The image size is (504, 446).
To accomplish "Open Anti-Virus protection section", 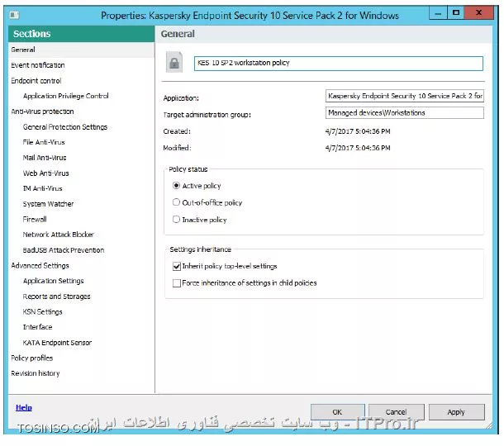I will pyautogui.click(x=42, y=111).
